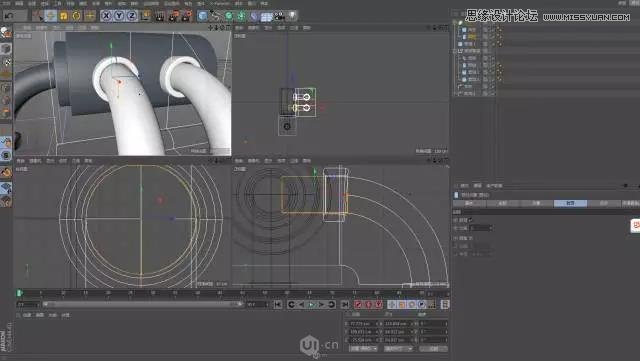Toggle the Rotation keyframe recording icon
The image size is (640, 361).
411,304
